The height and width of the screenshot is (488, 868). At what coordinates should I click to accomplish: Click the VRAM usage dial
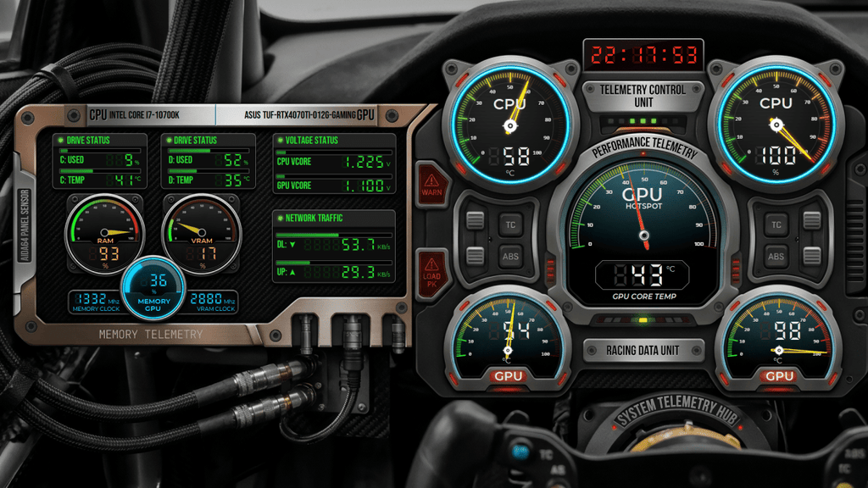click(x=202, y=234)
